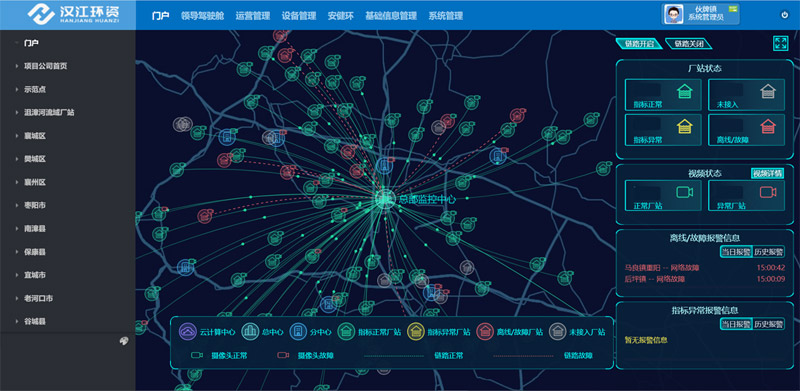Click the yellow 指标异常 station icon
Image resolution: width=800 pixels, height=391 pixels.
pos(684,126)
